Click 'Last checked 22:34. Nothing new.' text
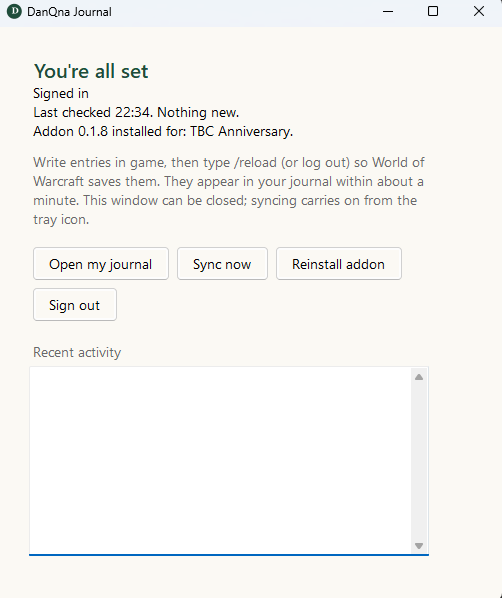502x598 pixels. tap(136, 113)
